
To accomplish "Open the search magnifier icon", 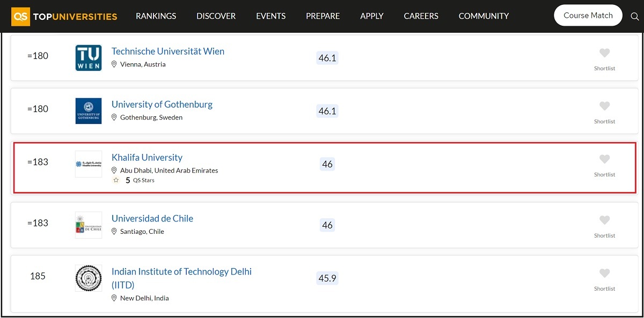I will (634, 16).
